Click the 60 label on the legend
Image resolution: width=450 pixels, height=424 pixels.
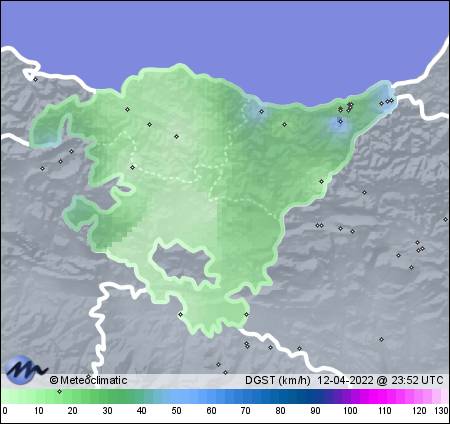211,411
